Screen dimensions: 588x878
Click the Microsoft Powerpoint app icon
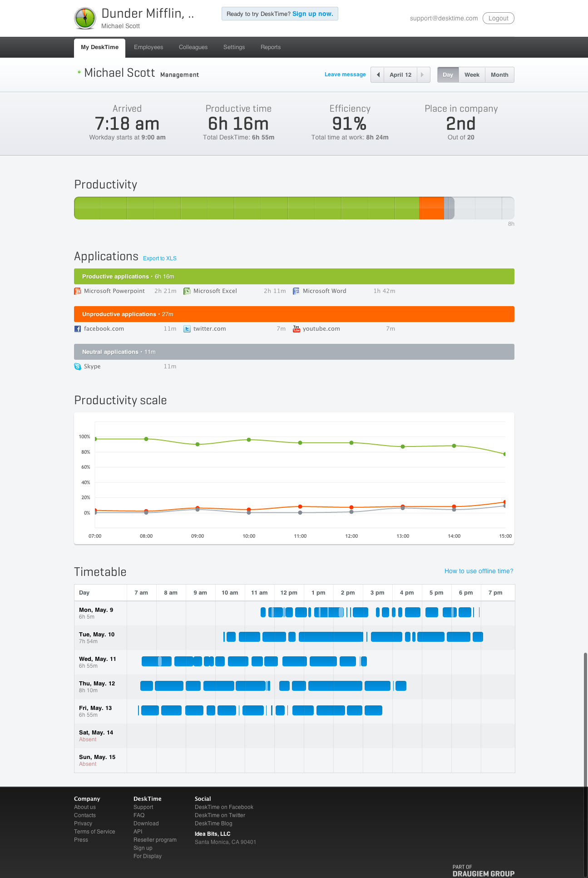78,291
